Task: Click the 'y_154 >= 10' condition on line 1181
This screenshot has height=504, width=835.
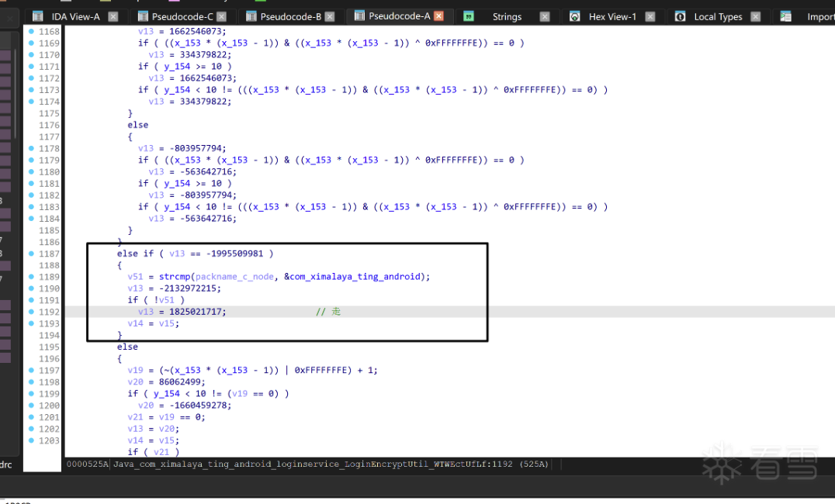Action: 192,184
